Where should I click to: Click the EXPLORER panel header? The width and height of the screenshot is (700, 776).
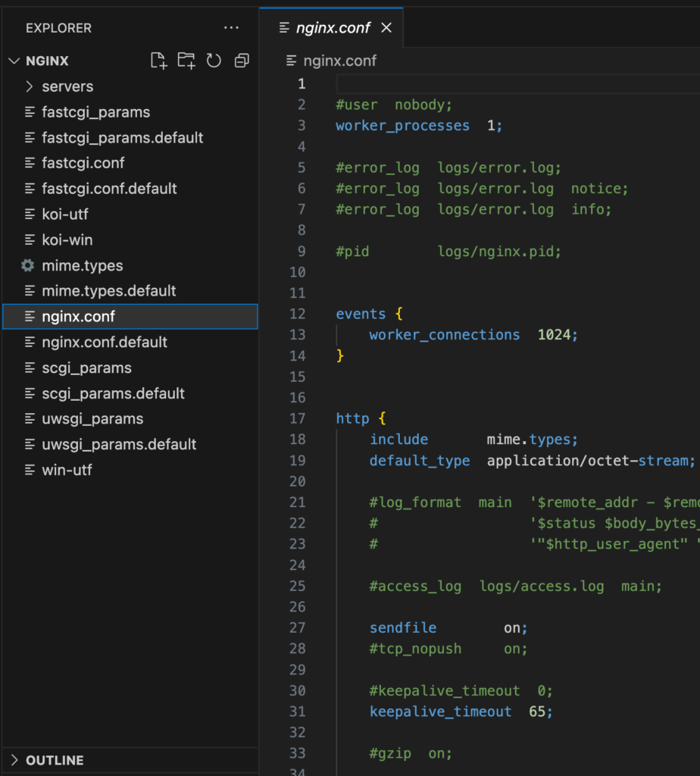(58, 28)
